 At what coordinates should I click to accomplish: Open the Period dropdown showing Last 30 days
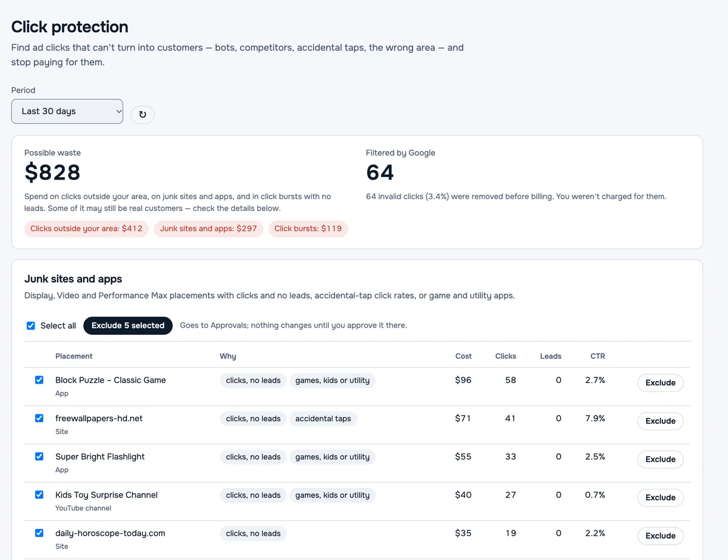click(67, 112)
